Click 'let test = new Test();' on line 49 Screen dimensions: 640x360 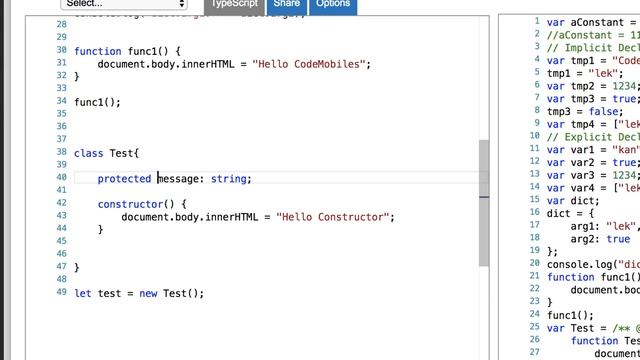[139, 293]
